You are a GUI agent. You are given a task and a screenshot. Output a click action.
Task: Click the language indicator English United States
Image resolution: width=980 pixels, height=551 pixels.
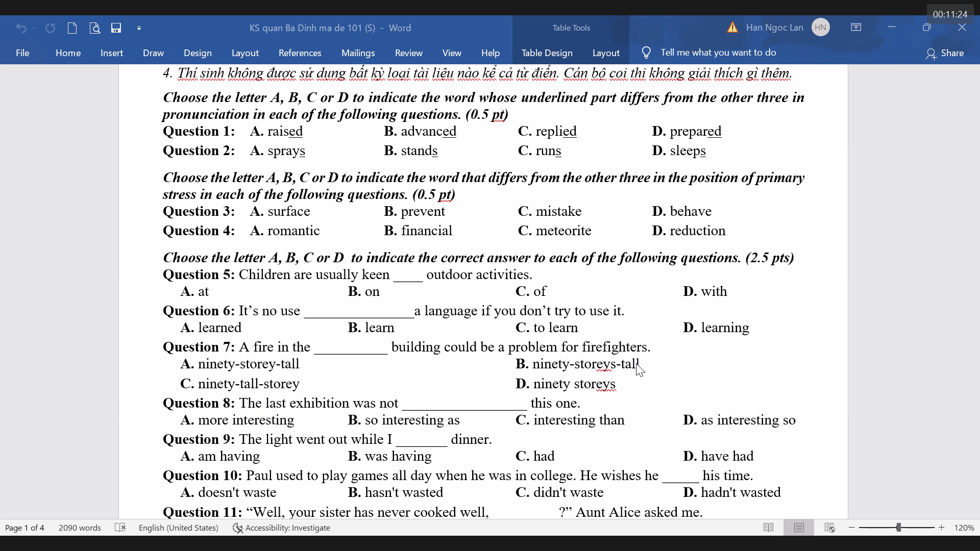click(178, 528)
